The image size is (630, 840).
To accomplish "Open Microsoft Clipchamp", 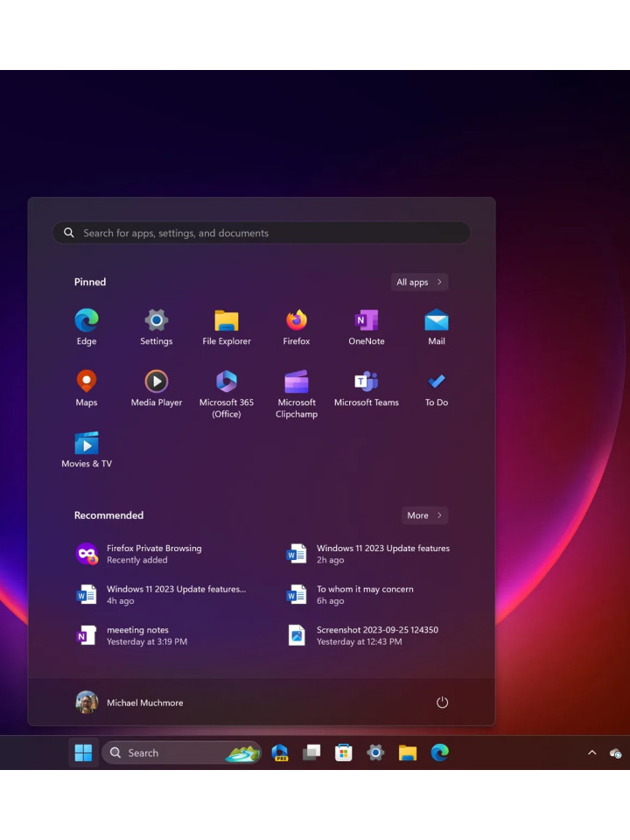I will [297, 394].
